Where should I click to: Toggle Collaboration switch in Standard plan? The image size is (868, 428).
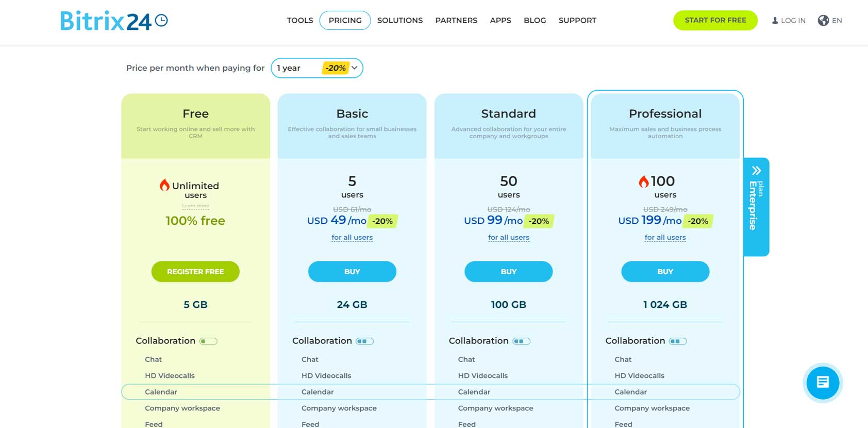pos(521,341)
